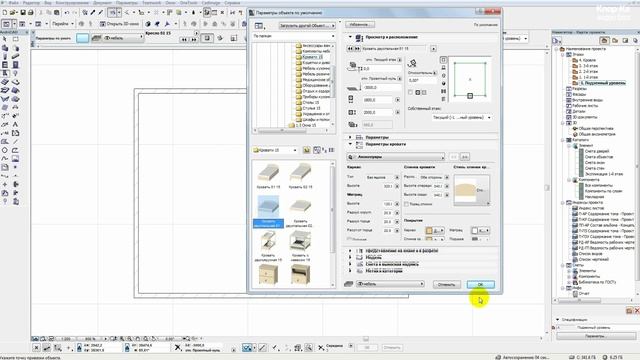Click the Cancel button
Image resolution: width=640 pixels, height=360 pixels.
447,284
